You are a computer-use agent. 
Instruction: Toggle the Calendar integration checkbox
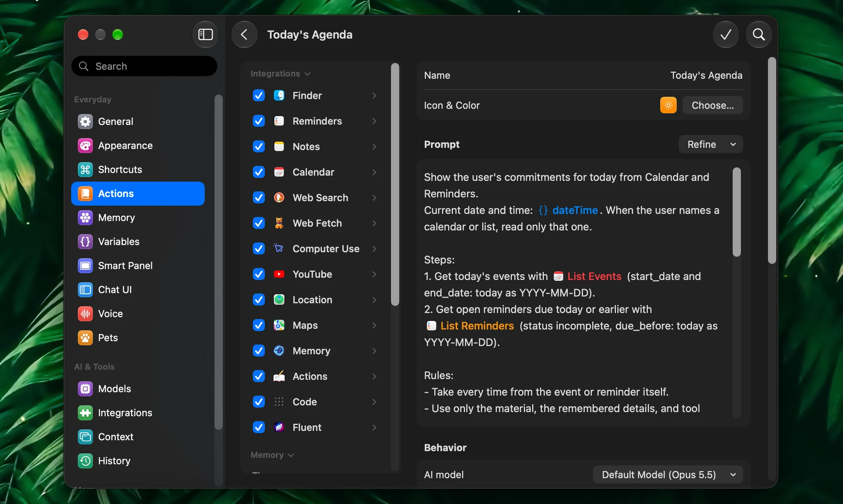259,172
